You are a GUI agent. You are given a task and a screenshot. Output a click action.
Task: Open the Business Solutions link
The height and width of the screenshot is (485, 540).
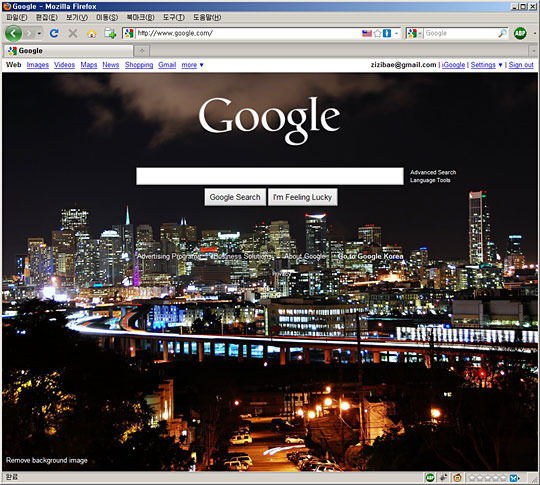click(x=243, y=256)
